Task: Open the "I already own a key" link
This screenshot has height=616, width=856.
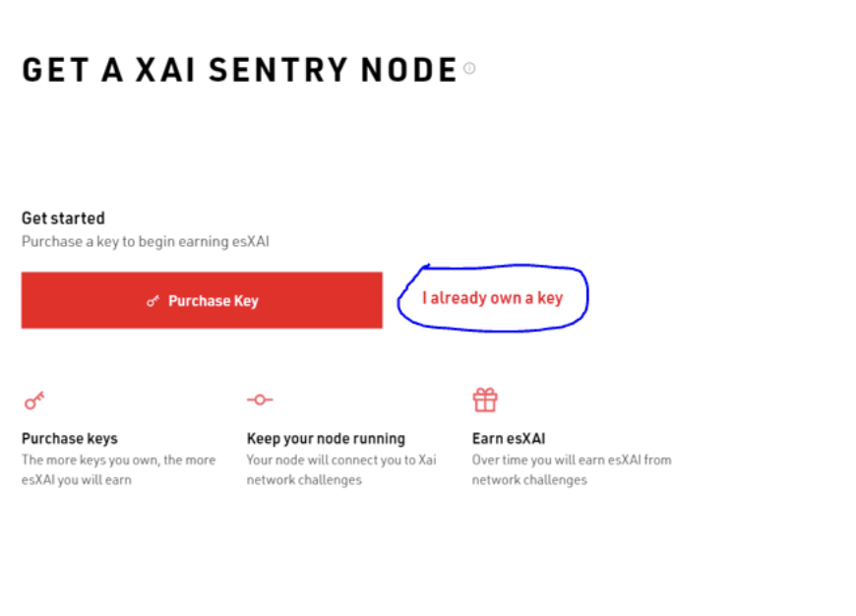Action: point(492,297)
